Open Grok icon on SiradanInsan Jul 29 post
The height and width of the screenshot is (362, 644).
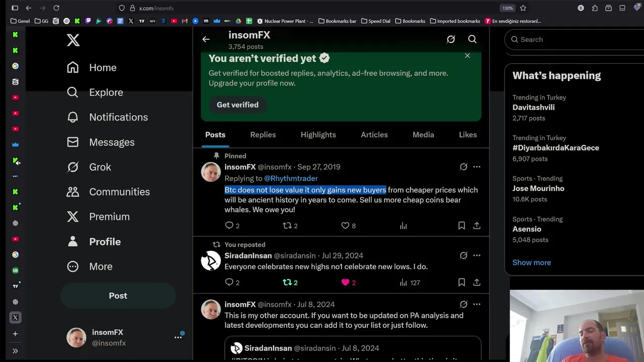(463, 255)
